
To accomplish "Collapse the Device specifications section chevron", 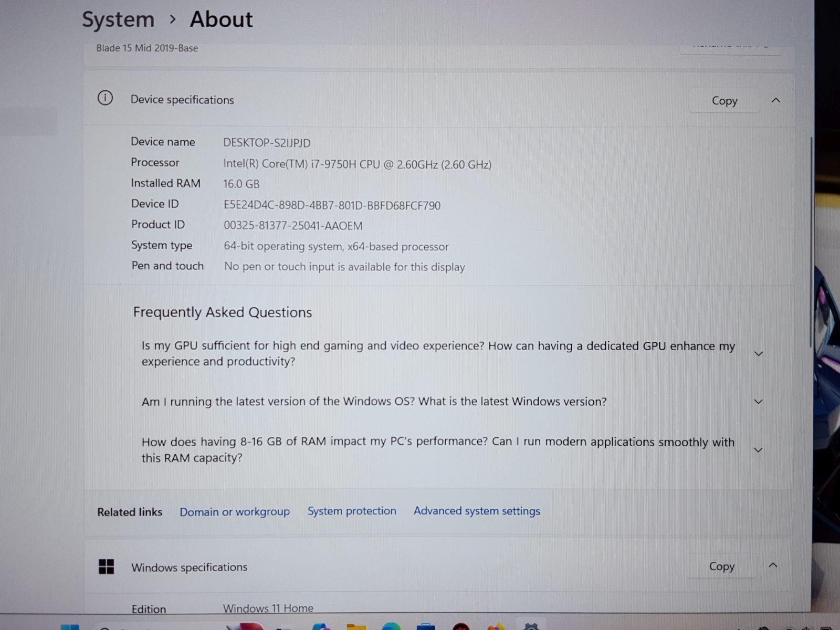I will 775,100.
